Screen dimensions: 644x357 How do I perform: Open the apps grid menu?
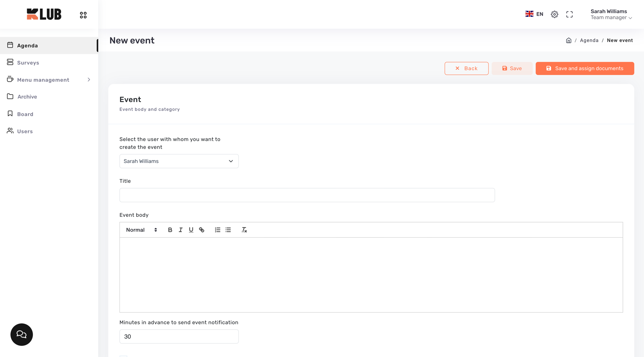(x=83, y=15)
